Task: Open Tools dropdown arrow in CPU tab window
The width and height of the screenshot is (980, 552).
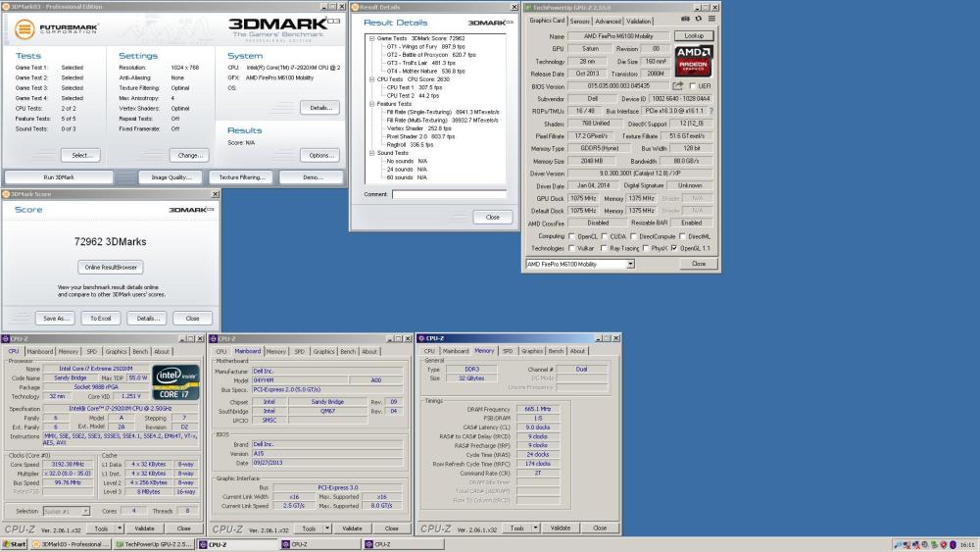Action: [119, 528]
